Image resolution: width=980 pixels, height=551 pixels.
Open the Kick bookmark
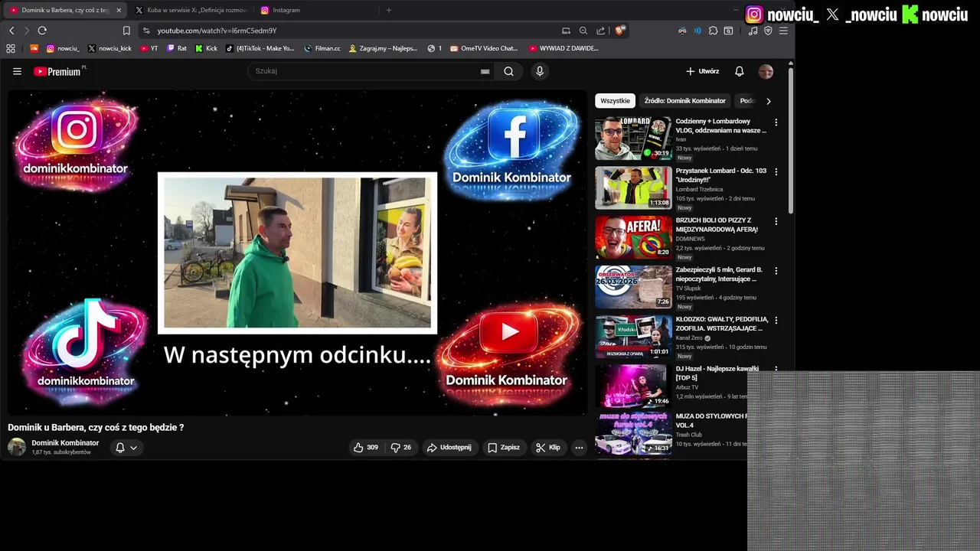(x=206, y=48)
